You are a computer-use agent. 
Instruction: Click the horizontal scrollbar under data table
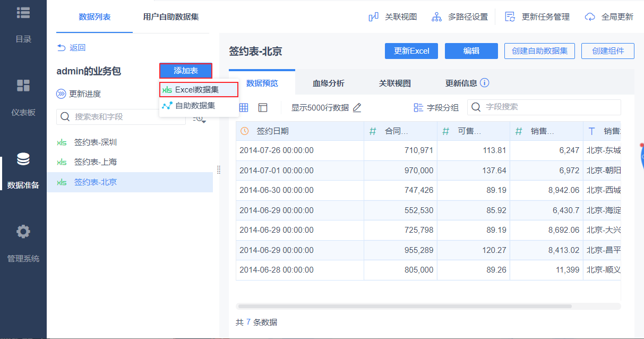(405, 306)
